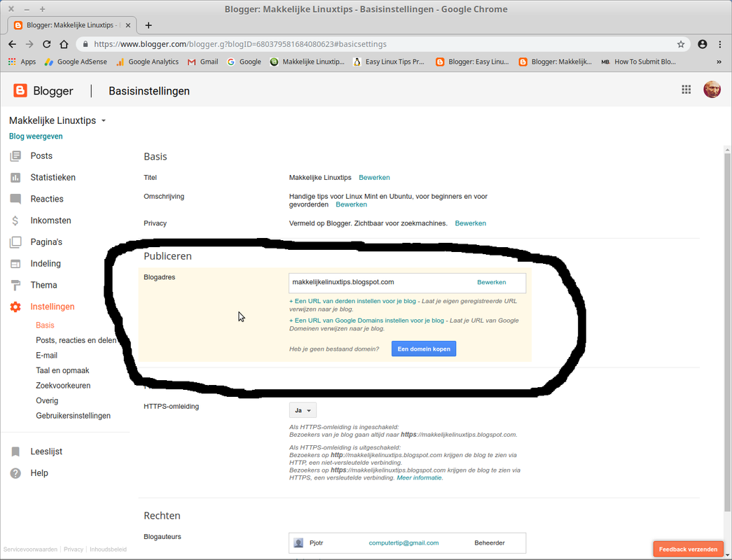Open the Inhoudsbeleid footer link
This screenshot has width=732, height=560.
coord(109,549)
